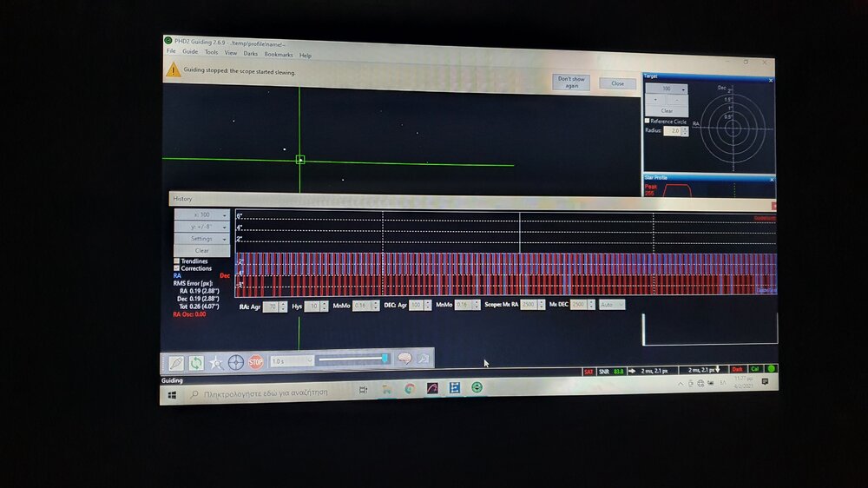
Task: Open the Bookmarks menu
Action: [x=279, y=54]
